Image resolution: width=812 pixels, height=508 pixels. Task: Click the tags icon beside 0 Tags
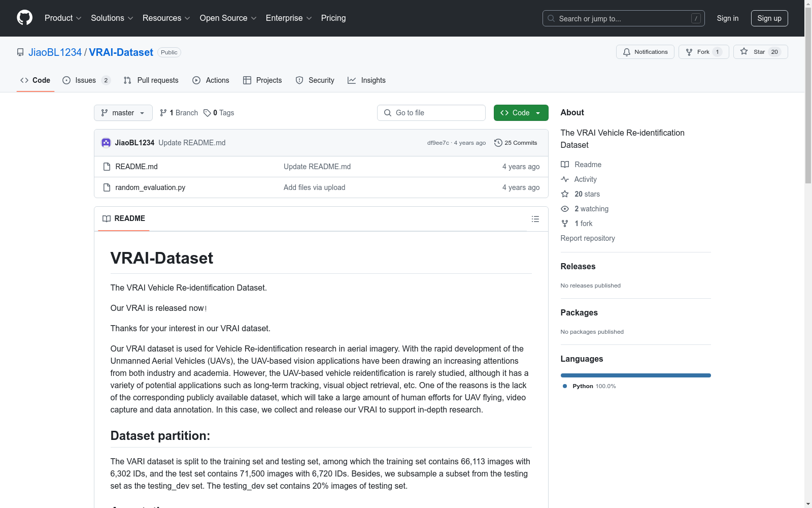(207, 113)
